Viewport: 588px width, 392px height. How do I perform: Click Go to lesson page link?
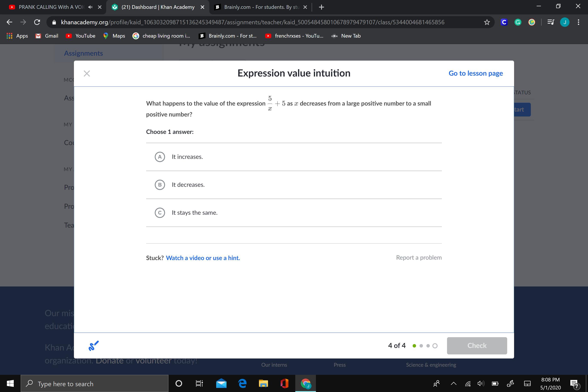tap(476, 73)
